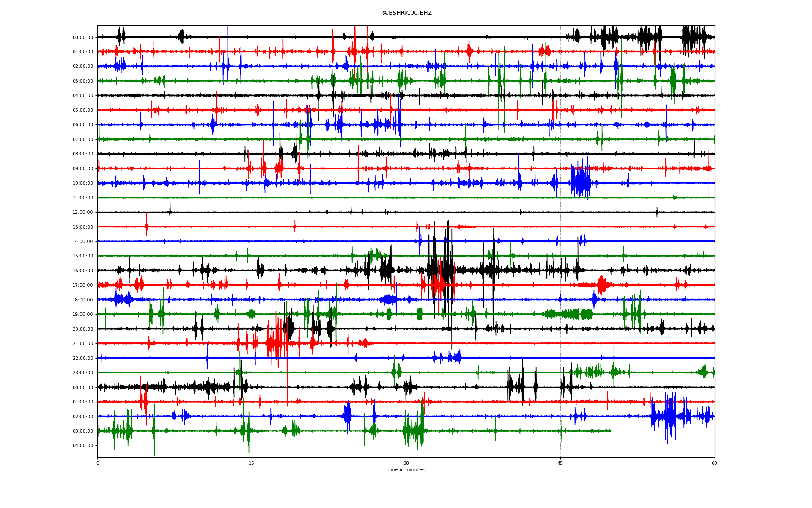Click the 05:00:00 row time label
The image size is (812, 508).
point(83,110)
